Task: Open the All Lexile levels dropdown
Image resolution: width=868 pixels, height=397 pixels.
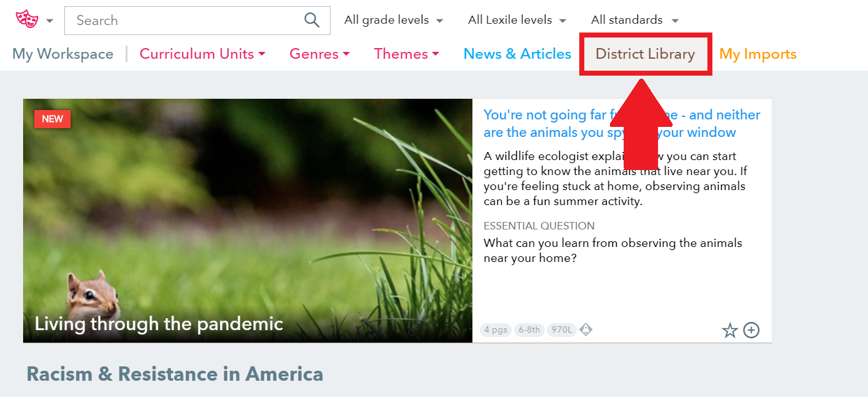Action: pos(517,20)
